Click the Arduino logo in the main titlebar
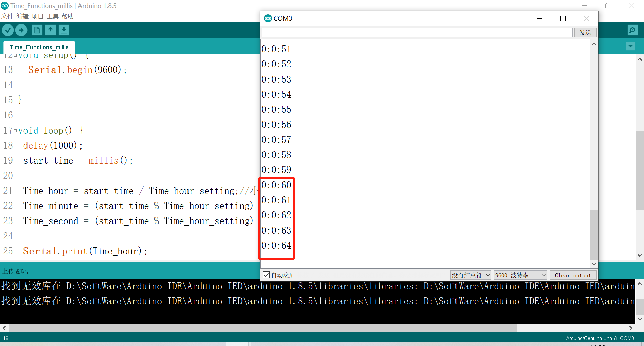644x346 pixels. (x=4, y=6)
